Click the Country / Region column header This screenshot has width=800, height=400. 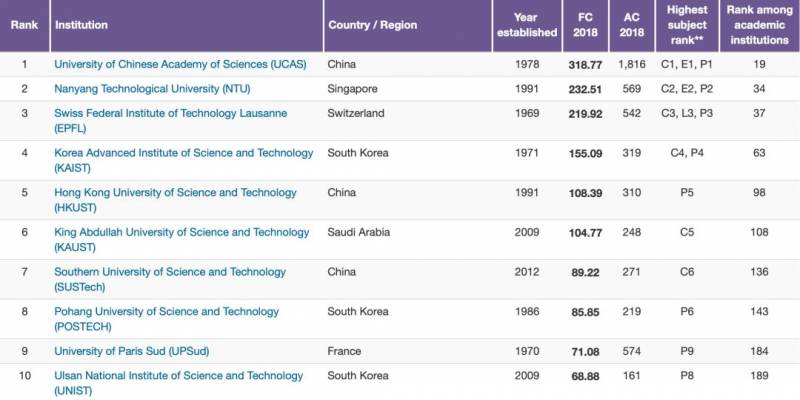coord(372,25)
